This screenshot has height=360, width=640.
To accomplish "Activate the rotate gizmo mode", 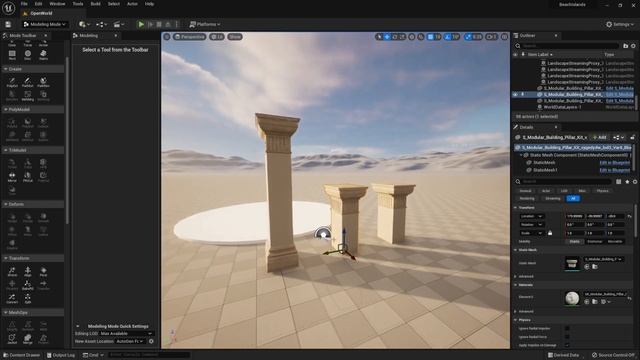I will click(x=395, y=37).
